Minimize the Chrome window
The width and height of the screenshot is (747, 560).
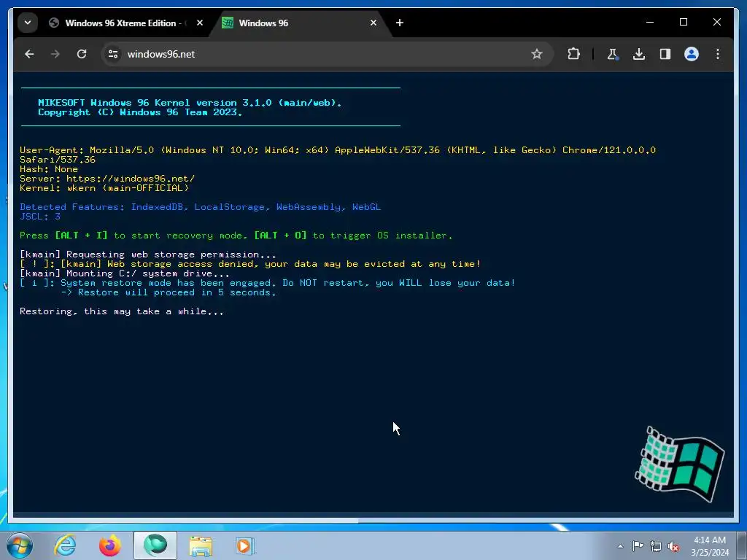pos(650,23)
